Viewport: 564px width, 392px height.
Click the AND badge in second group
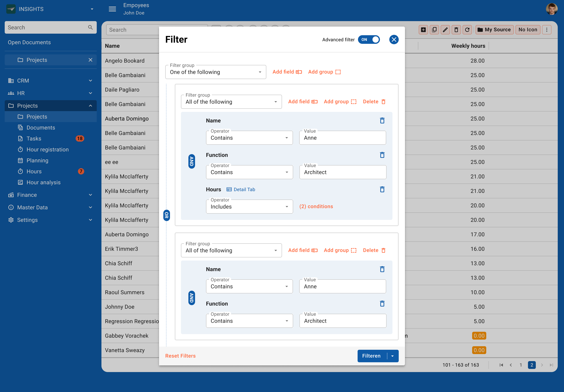pyautogui.click(x=192, y=298)
